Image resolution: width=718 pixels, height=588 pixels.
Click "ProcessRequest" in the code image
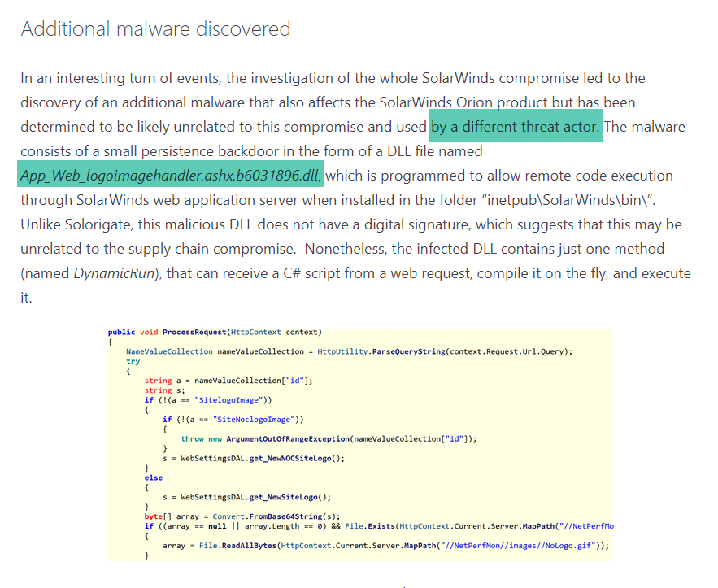tap(194, 333)
